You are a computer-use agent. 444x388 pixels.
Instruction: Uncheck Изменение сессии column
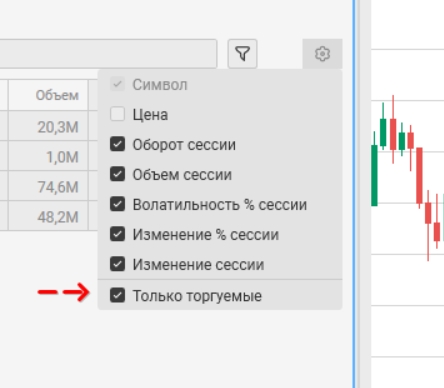pyautogui.click(x=117, y=264)
